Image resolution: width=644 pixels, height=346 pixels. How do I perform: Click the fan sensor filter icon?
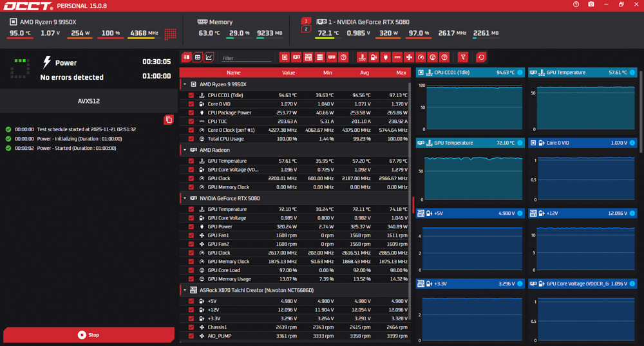408,57
